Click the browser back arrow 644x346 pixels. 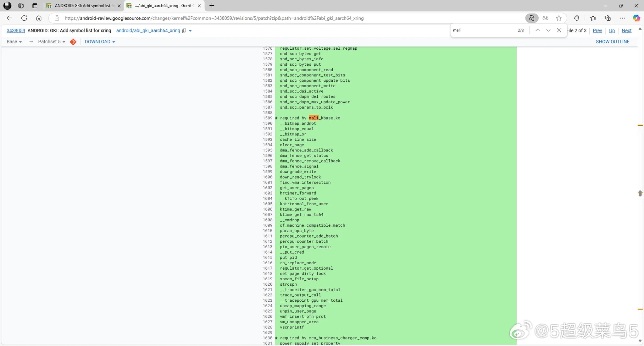pos(9,18)
